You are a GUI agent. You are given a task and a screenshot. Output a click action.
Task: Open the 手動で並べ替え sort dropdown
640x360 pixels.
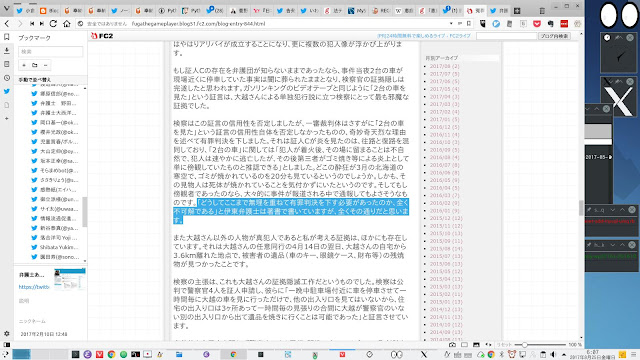pos(51,80)
